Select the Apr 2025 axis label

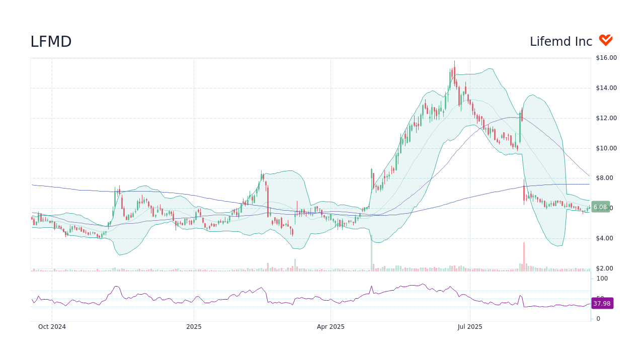tap(331, 326)
